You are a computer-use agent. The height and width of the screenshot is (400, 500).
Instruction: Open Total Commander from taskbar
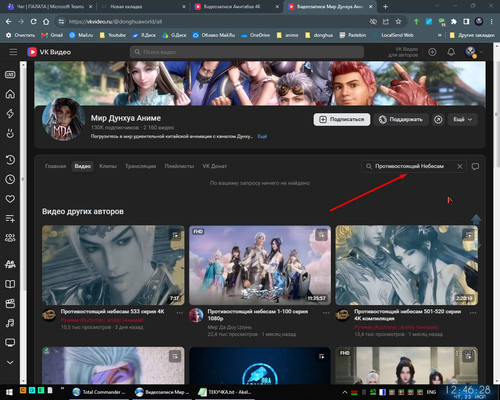[99, 392]
